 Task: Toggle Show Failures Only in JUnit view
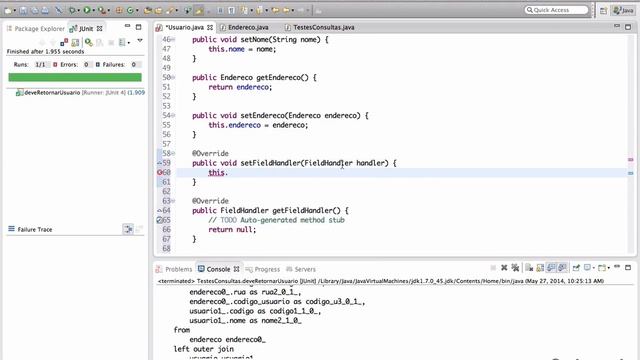pos(64,42)
